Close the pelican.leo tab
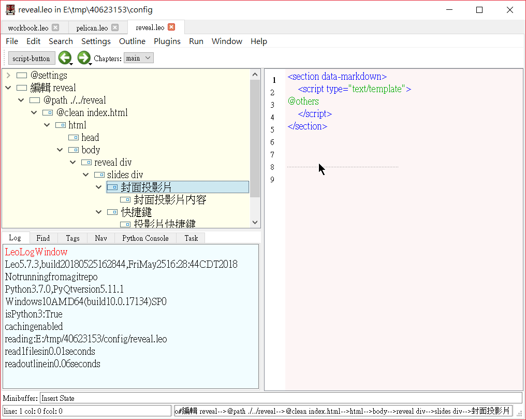 [x=115, y=27]
